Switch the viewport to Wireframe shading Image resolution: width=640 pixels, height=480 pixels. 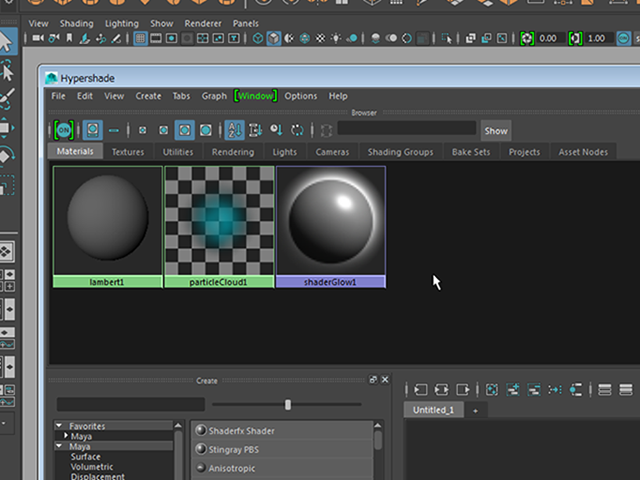(x=258, y=38)
